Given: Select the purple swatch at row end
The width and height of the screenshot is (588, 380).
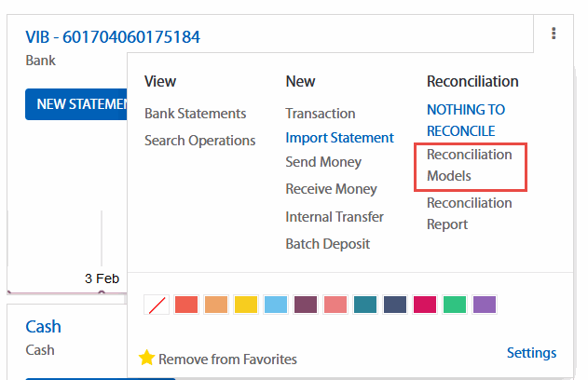Looking at the screenshot, I should [485, 305].
